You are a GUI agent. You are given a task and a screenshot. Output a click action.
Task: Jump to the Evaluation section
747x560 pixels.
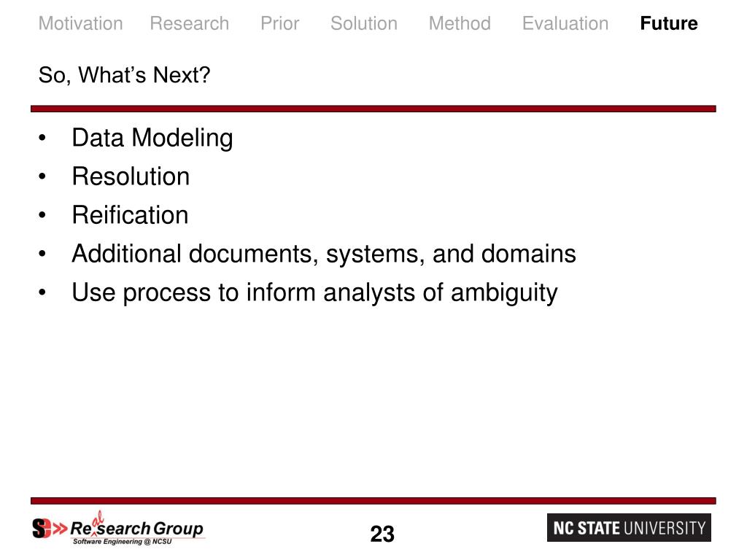click(x=565, y=23)
